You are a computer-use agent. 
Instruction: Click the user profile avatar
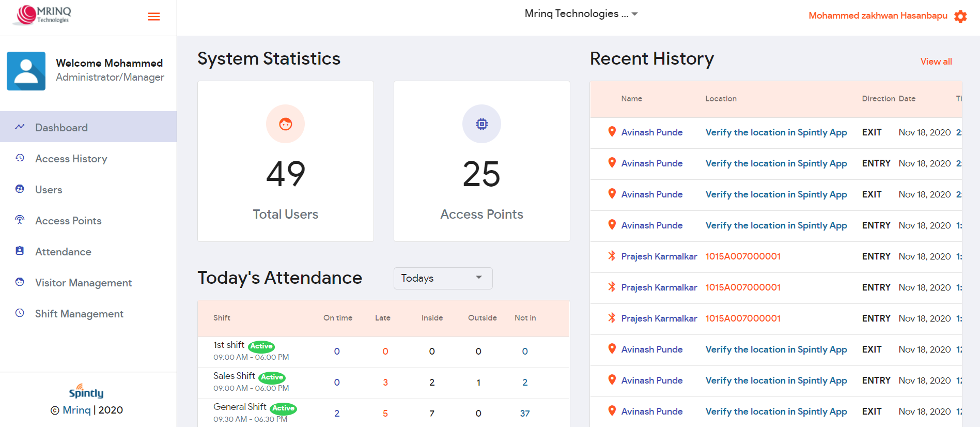(x=26, y=71)
